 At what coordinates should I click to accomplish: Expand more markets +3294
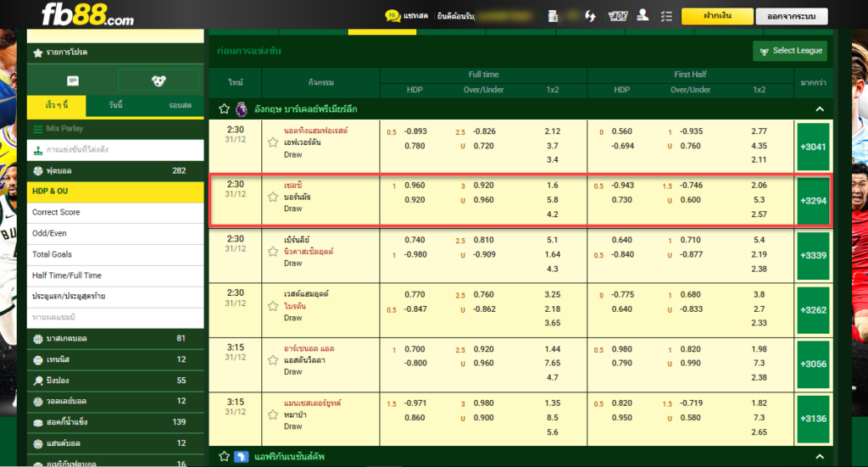813,201
